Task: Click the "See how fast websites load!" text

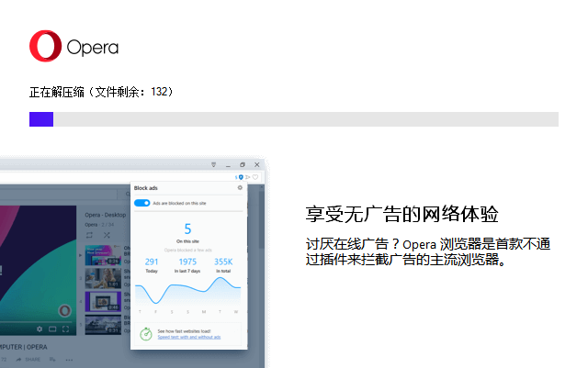Action: point(184,331)
